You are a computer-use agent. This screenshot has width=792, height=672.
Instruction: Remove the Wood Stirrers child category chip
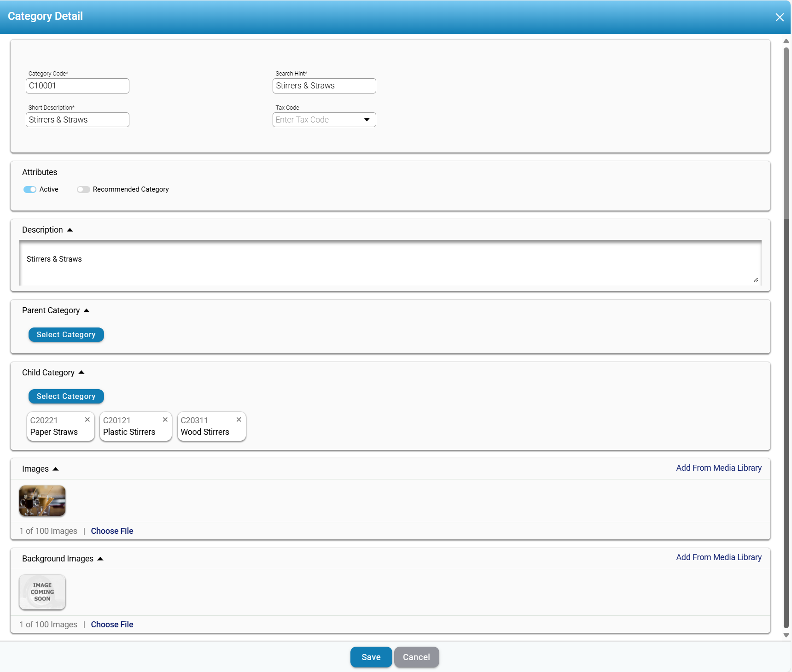point(239,420)
